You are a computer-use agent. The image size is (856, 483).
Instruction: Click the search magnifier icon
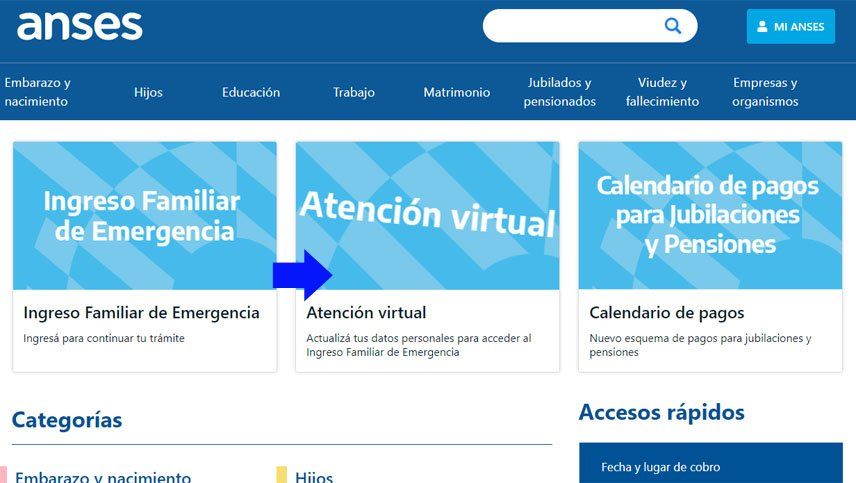[x=673, y=26]
